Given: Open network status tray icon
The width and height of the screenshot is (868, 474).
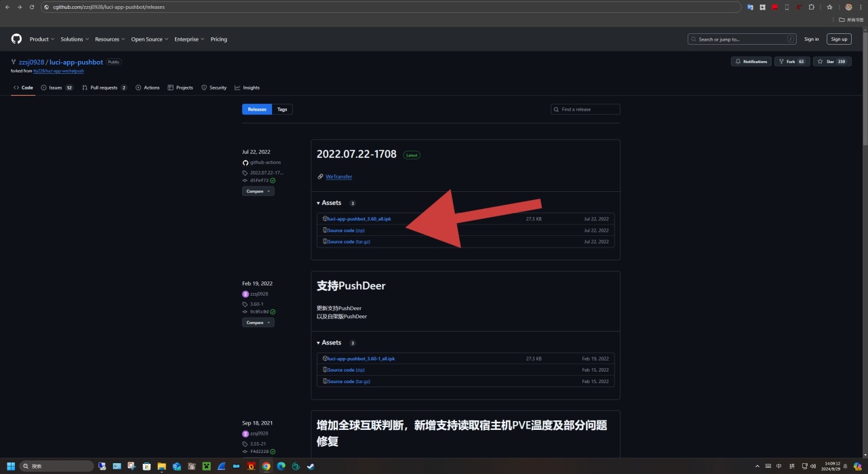Looking at the screenshot, I should click(804, 466).
